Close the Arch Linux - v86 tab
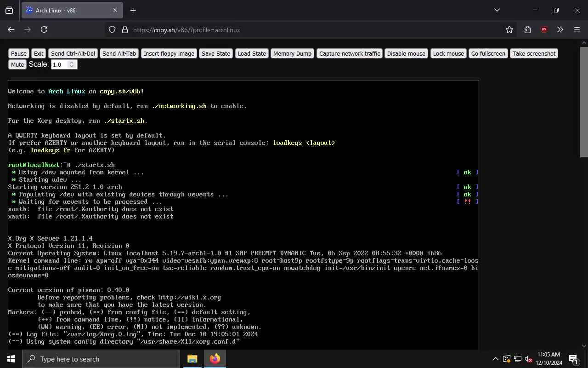This screenshot has height=368, width=588. pos(115,10)
